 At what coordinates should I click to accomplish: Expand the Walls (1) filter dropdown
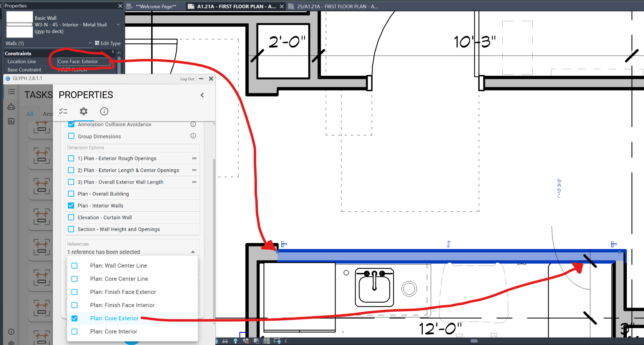pyautogui.click(x=90, y=43)
